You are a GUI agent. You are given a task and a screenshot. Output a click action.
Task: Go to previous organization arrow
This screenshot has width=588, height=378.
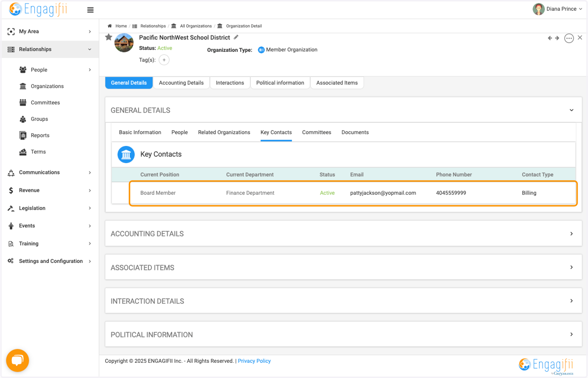pyautogui.click(x=550, y=38)
